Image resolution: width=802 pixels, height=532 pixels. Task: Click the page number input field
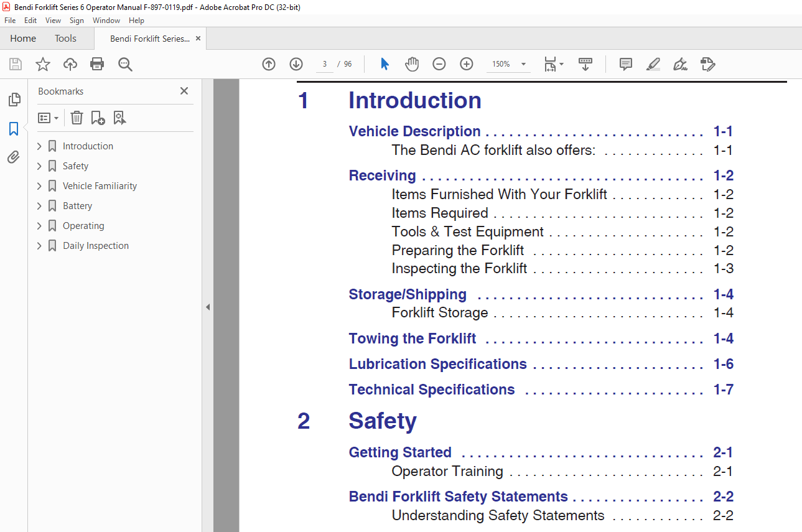pyautogui.click(x=324, y=64)
